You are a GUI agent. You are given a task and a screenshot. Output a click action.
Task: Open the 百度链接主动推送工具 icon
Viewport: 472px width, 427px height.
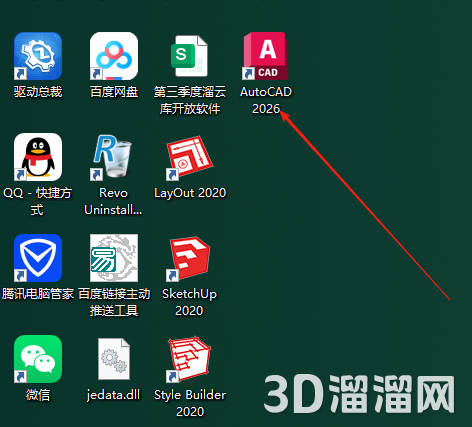pyautogui.click(x=114, y=258)
